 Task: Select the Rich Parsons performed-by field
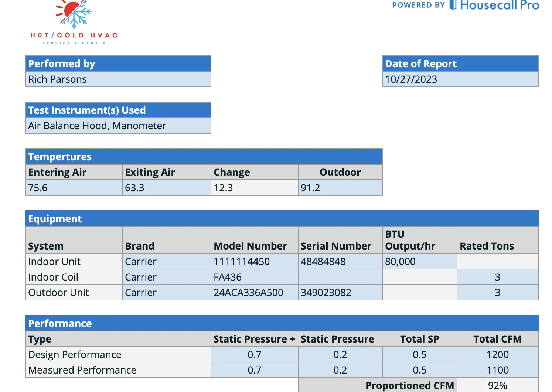click(118, 79)
